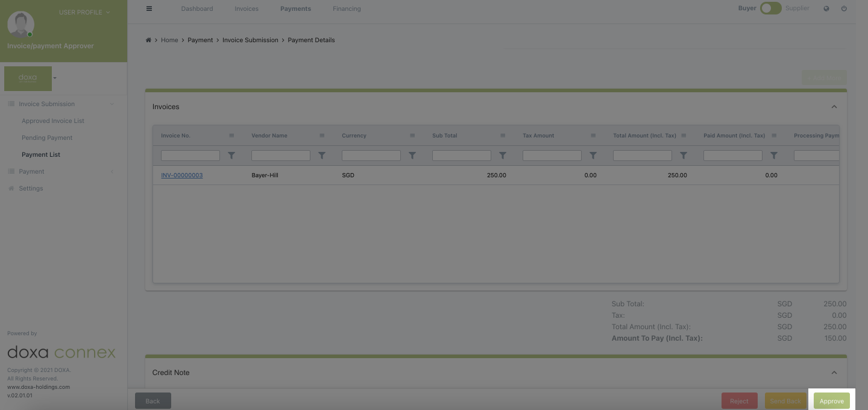Click Sub Total filter funnel icon
868x410 pixels.
pyautogui.click(x=503, y=156)
